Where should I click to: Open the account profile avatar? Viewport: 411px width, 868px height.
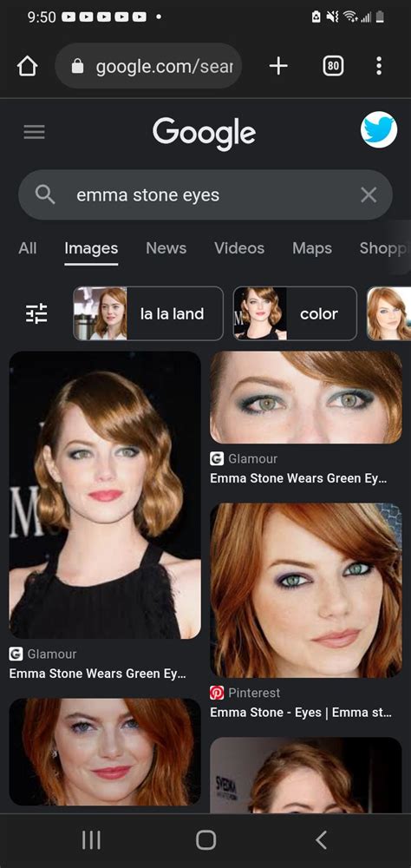point(379,130)
